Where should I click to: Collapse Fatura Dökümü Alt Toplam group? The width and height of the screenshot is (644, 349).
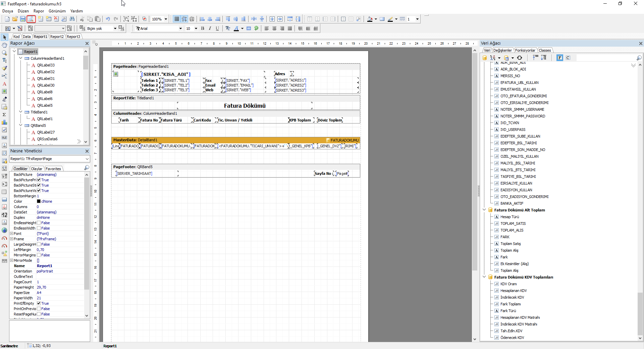pyautogui.click(x=484, y=210)
